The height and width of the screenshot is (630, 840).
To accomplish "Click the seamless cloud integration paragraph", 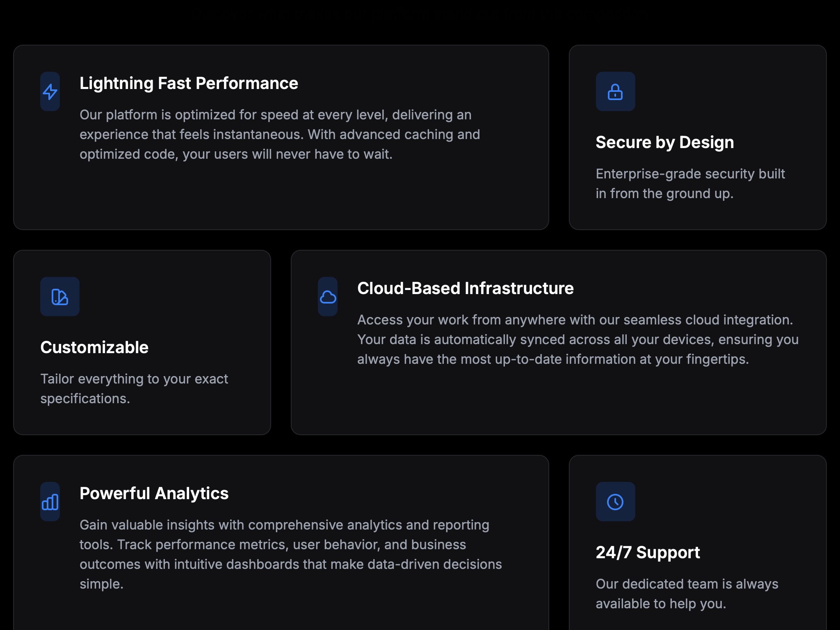I will 577,340.
